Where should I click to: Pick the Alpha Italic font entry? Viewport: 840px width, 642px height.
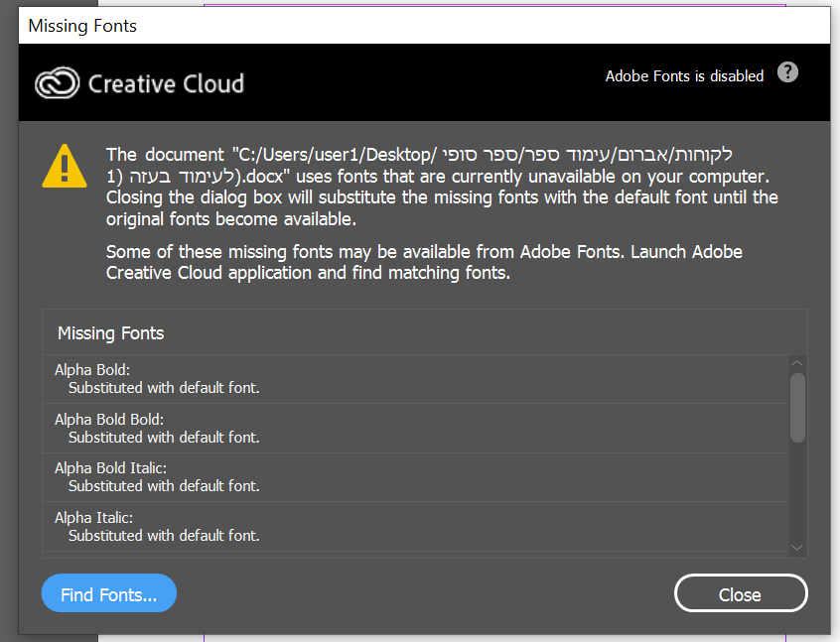[x=93, y=517]
